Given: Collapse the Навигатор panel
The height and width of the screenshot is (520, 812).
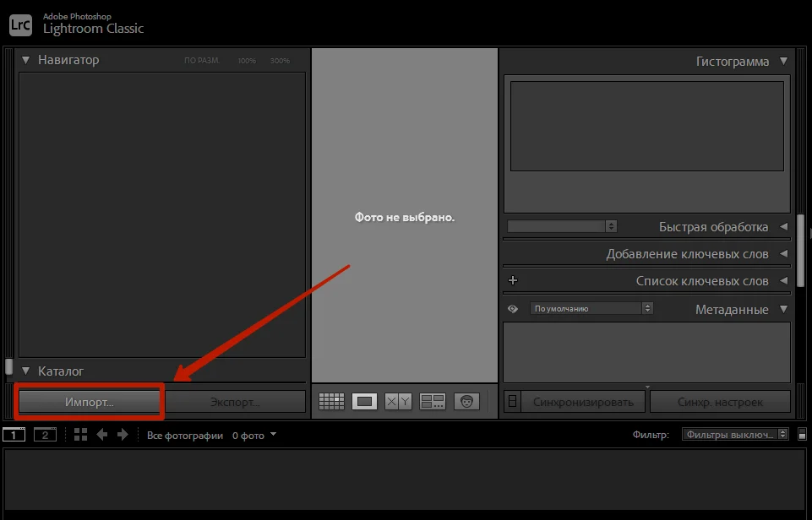Looking at the screenshot, I should pos(25,60).
